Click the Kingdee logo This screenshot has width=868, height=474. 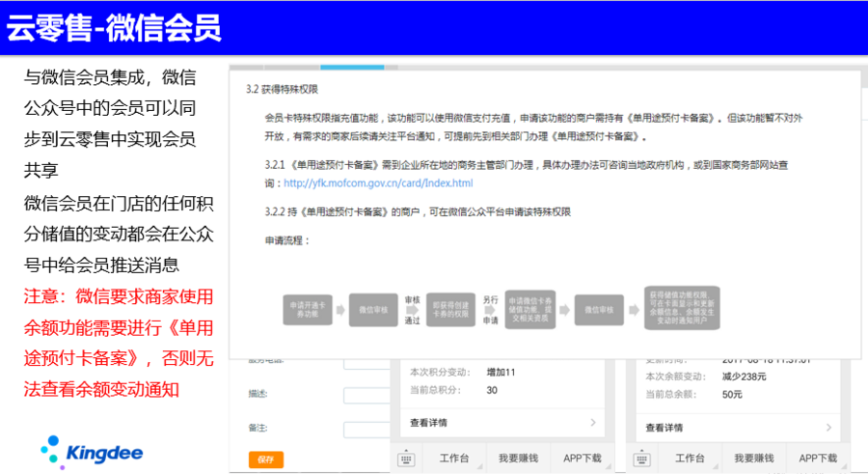[x=92, y=453]
